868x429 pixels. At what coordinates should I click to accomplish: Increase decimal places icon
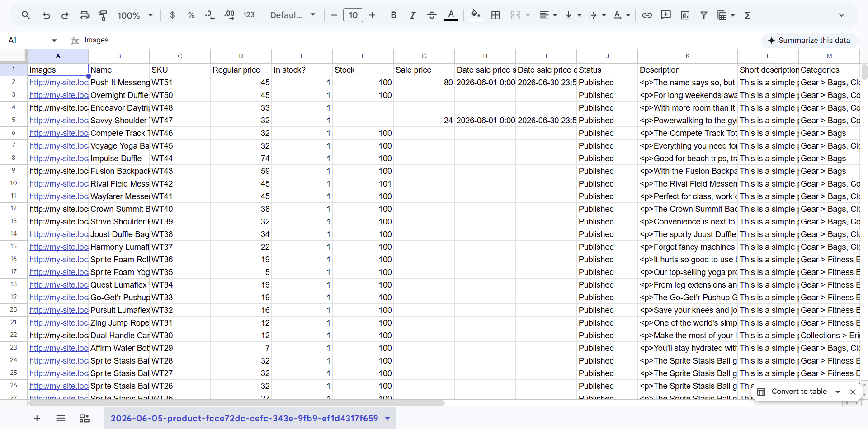tap(229, 15)
